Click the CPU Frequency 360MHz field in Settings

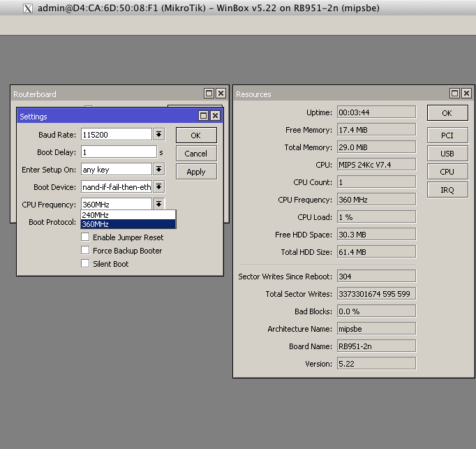[117, 204]
